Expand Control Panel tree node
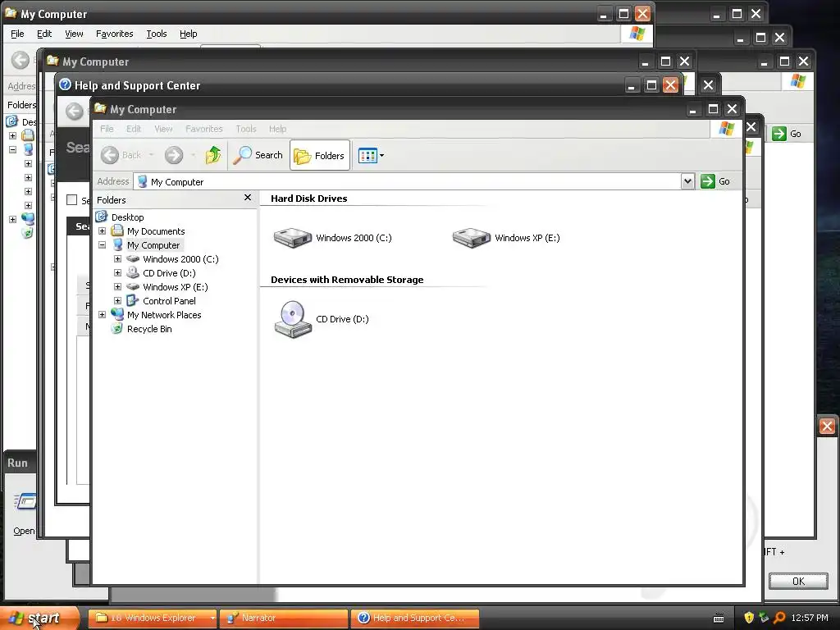The width and height of the screenshot is (840, 630). tap(118, 300)
